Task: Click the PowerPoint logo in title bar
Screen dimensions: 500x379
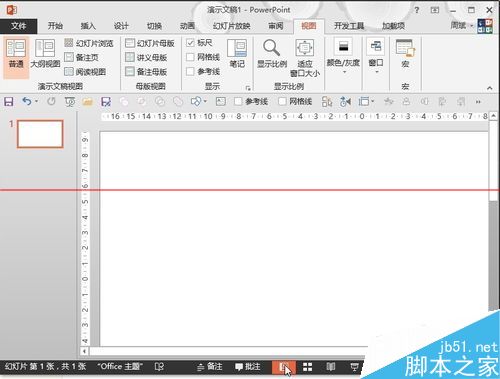Action: (12, 10)
